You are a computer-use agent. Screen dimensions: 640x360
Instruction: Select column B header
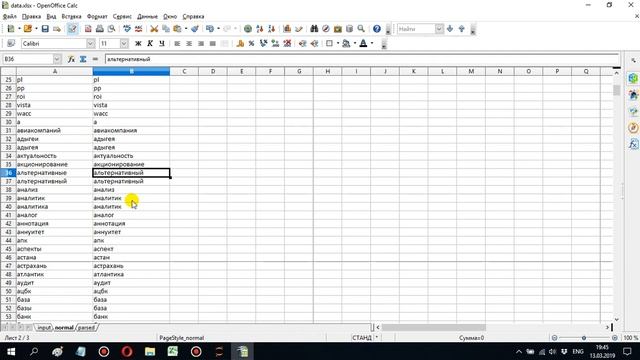131,71
